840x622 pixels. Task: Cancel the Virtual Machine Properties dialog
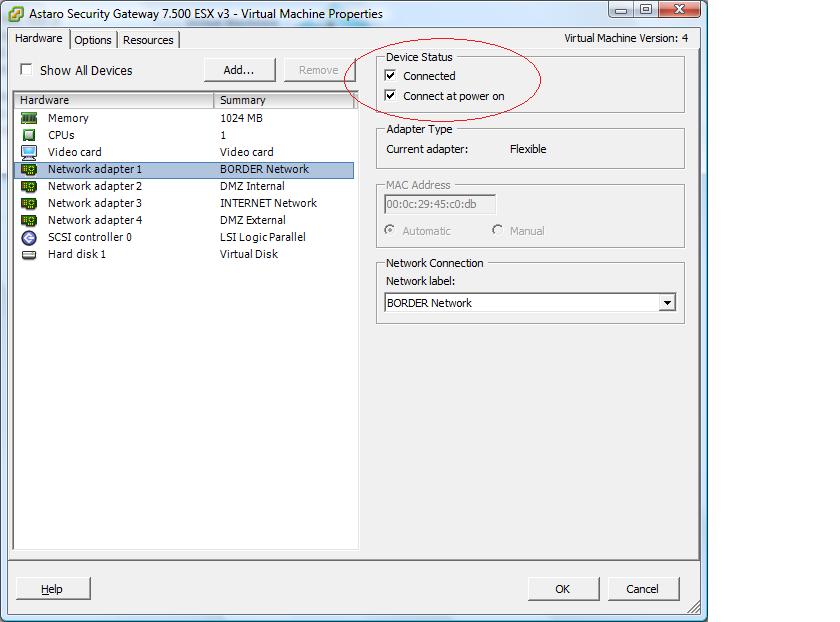point(642,589)
